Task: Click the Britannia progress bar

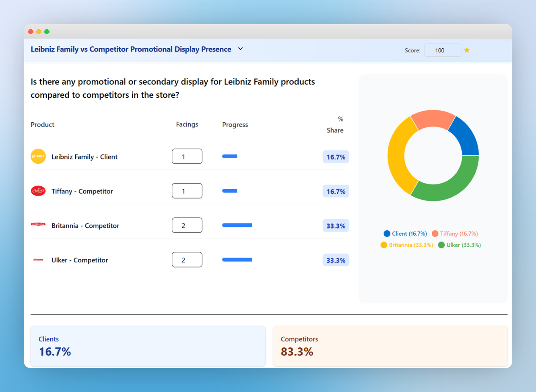Action: pyautogui.click(x=237, y=225)
